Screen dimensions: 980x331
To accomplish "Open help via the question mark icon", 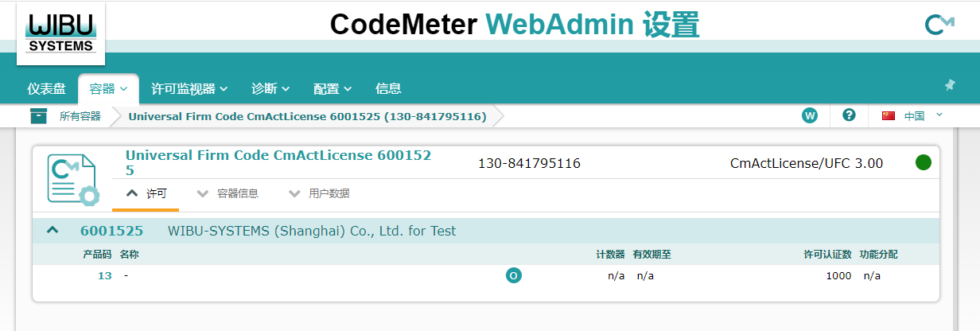I will coord(849,115).
